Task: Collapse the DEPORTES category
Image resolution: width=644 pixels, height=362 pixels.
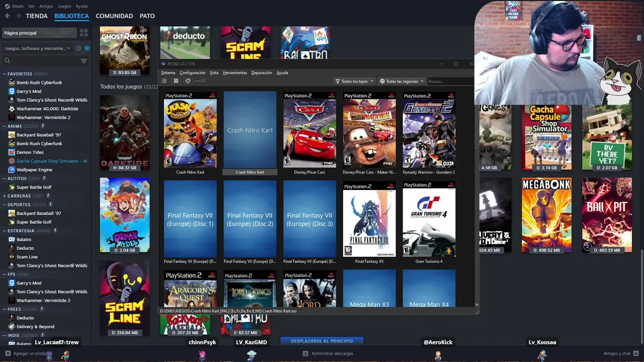Action: click(4, 205)
